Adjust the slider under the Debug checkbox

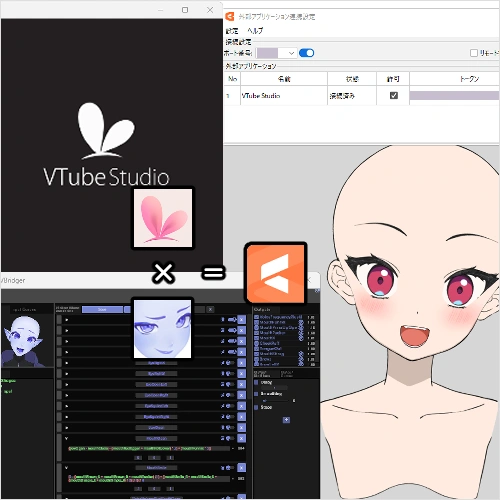pyautogui.click(x=275, y=388)
